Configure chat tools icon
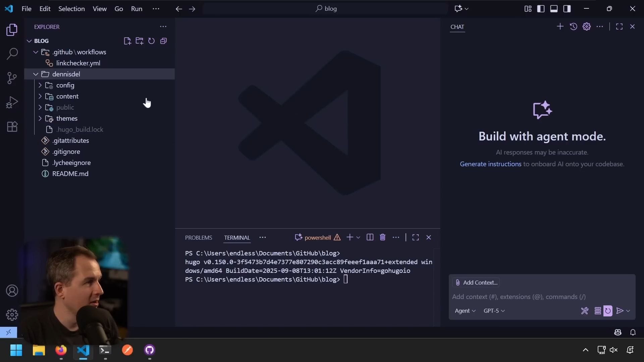Screen dimensions: 644x362 pos(585,311)
